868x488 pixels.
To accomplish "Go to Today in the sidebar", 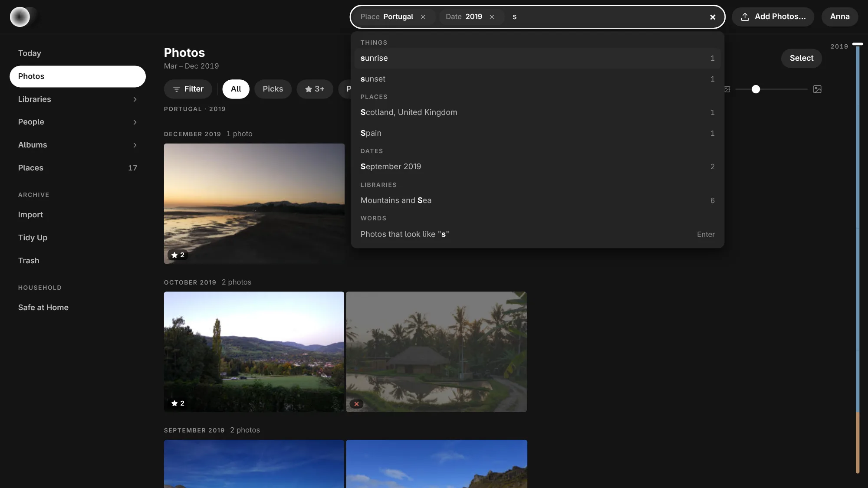I will click(x=78, y=53).
